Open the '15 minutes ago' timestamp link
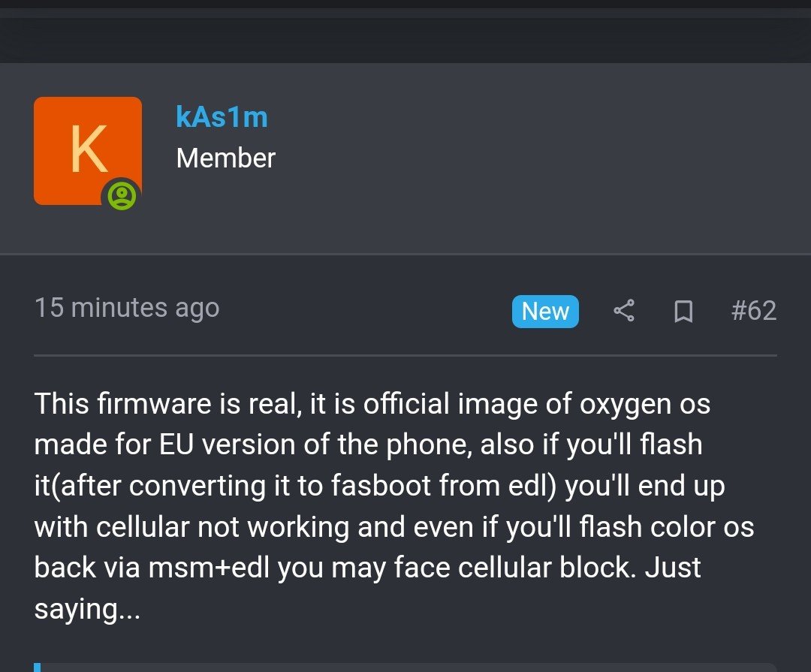This screenshot has height=672, width=811. tap(127, 308)
